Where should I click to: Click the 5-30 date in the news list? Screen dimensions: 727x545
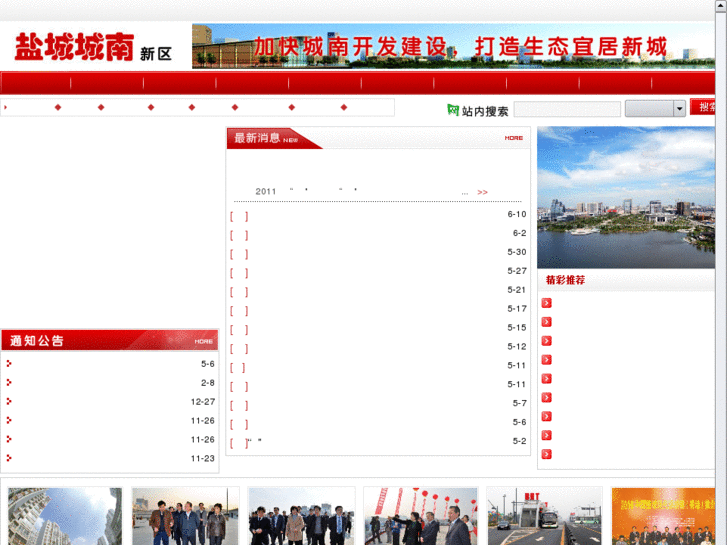(517, 252)
